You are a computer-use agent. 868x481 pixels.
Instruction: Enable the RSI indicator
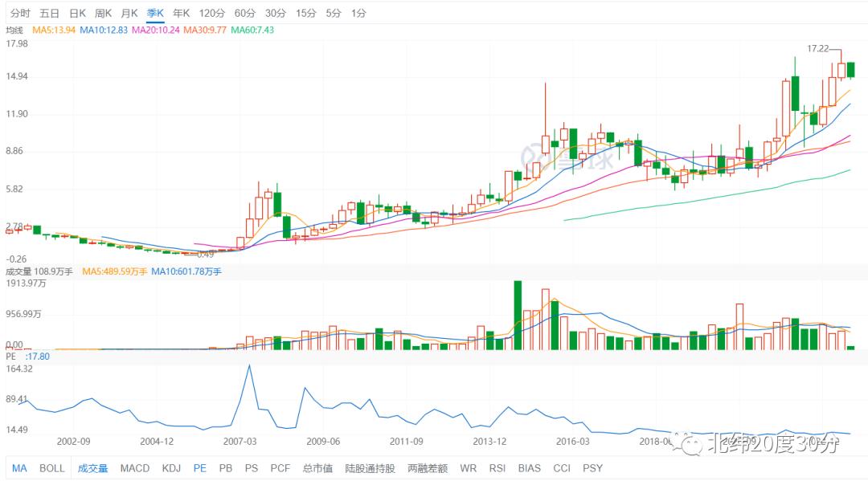(497, 468)
